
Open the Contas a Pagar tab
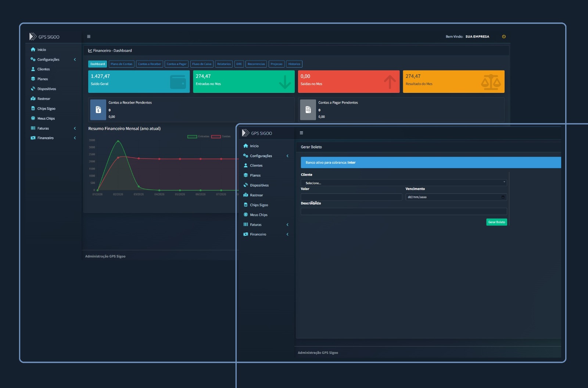click(176, 64)
